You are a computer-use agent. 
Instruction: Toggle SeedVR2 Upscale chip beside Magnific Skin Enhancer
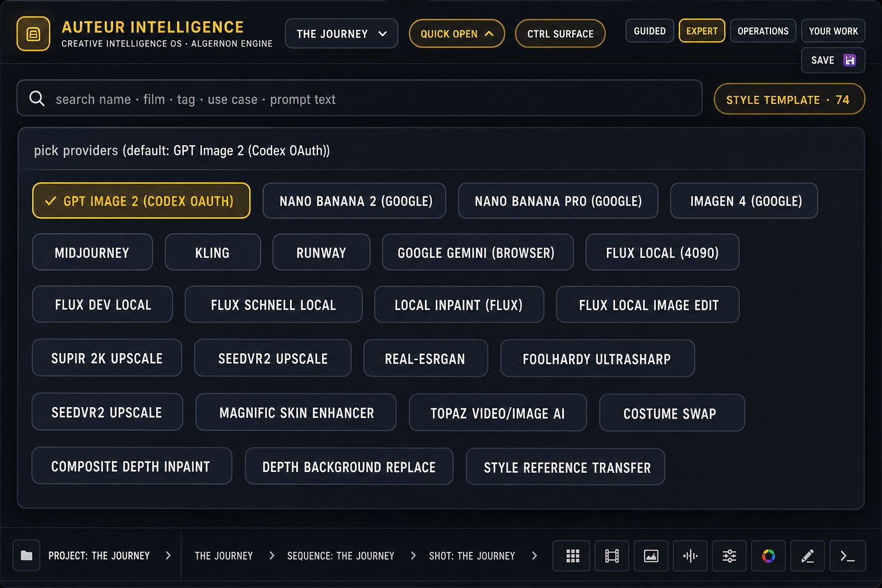click(107, 412)
